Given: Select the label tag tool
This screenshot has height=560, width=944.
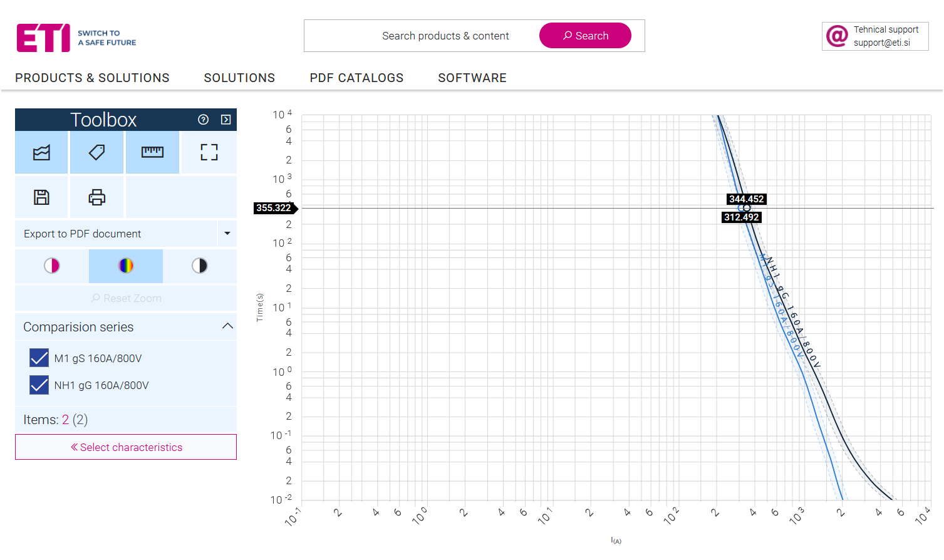Looking at the screenshot, I should point(96,152).
